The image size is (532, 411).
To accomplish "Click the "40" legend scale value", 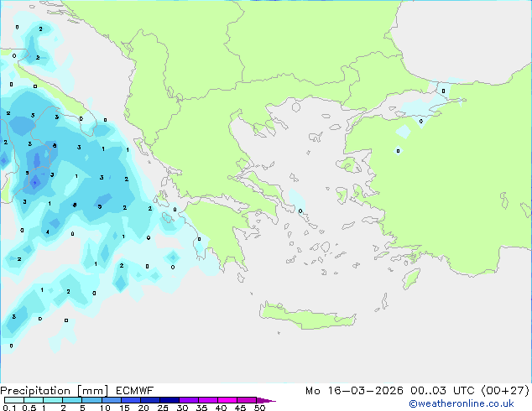I will tap(221, 408).
